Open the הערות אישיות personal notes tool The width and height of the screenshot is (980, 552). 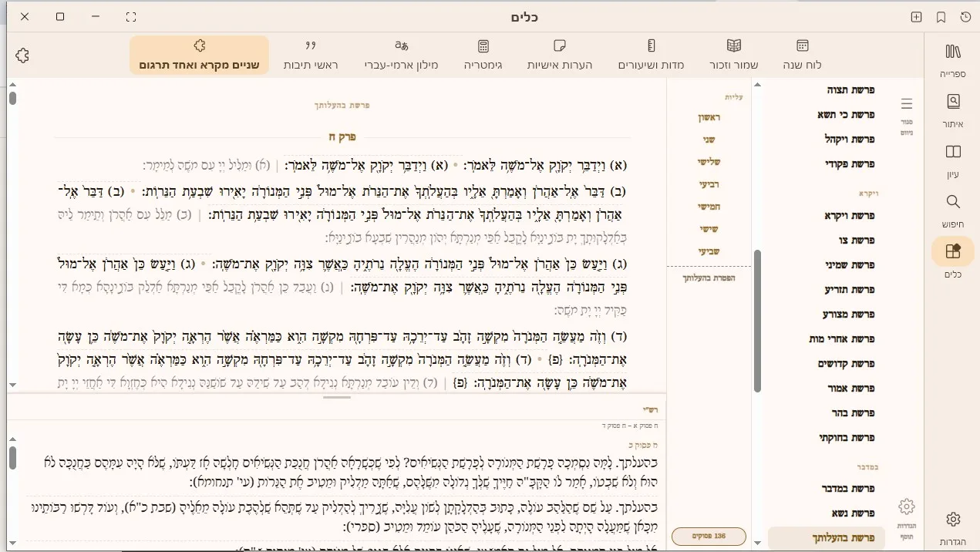pyautogui.click(x=560, y=56)
